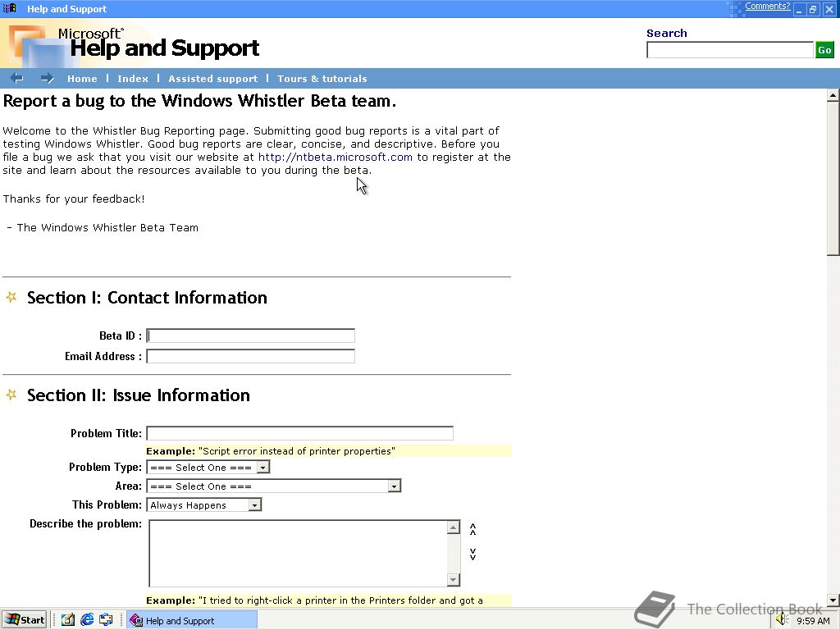
Task: Click the notepad-style quick launch icon
Action: coord(67,620)
